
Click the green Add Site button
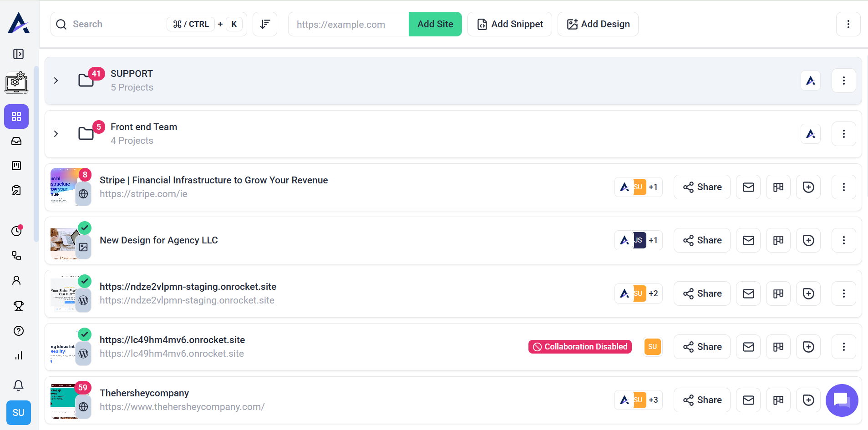435,24
